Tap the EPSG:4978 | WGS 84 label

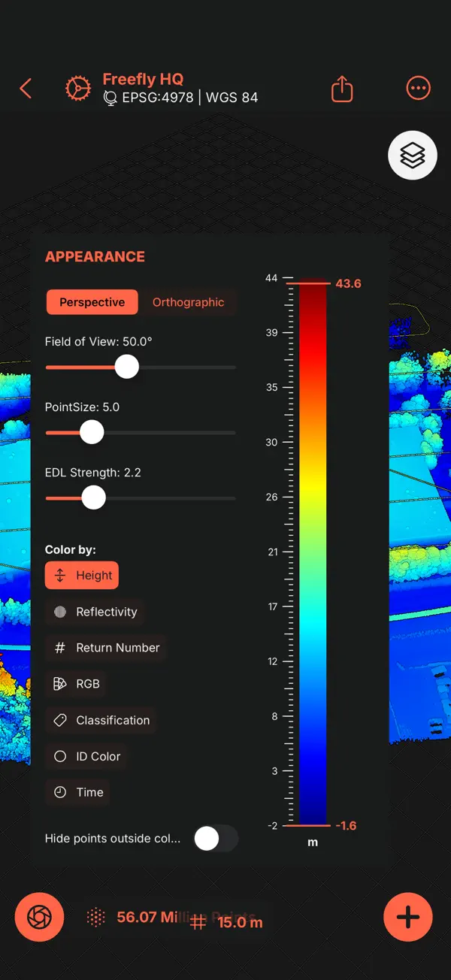(189, 98)
